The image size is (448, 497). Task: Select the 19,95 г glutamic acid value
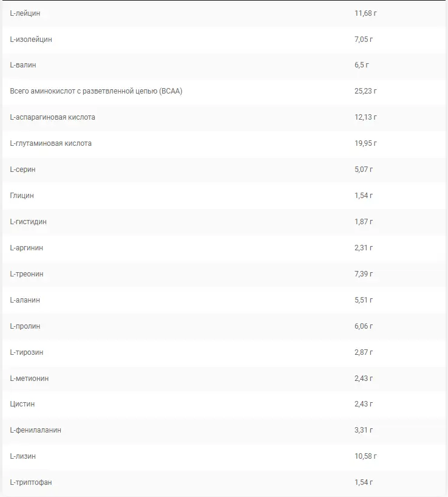click(x=365, y=143)
